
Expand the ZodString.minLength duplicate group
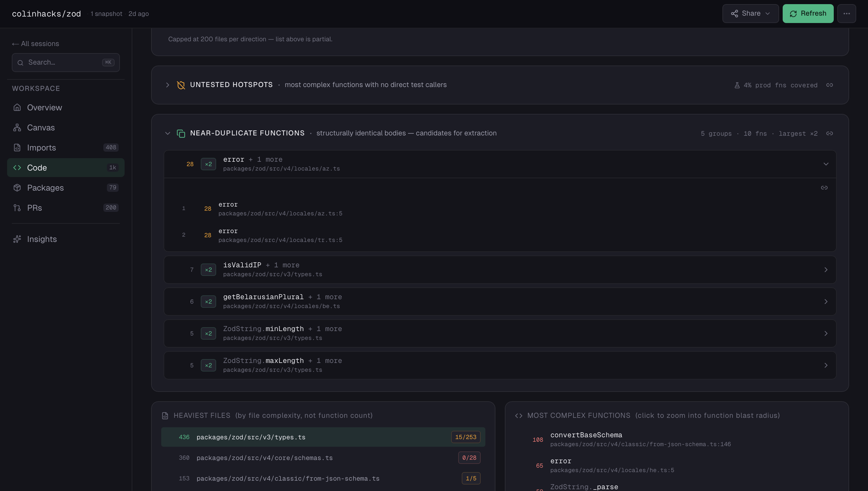coord(500,333)
